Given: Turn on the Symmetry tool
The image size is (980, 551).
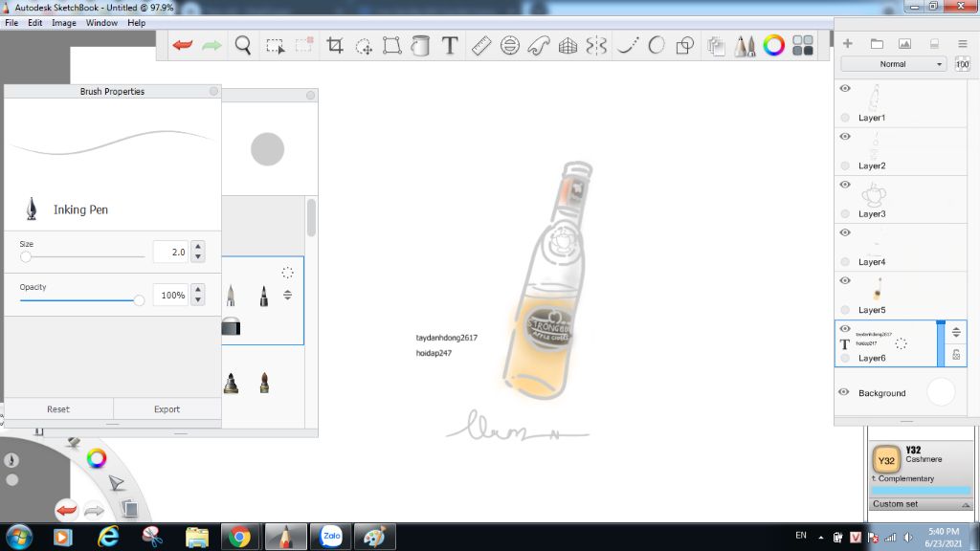Looking at the screenshot, I should 597,46.
